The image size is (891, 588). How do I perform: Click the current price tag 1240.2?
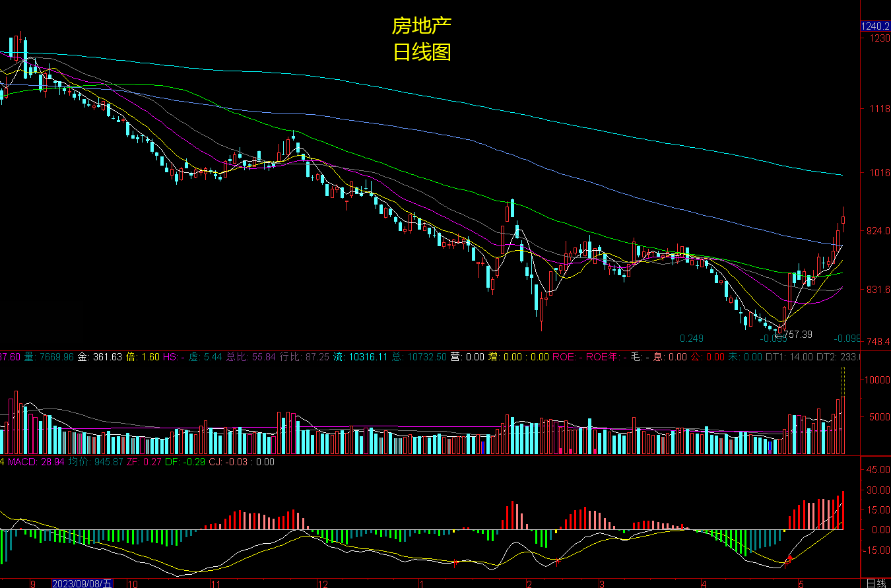pyautogui.click(x=876, y=26)
